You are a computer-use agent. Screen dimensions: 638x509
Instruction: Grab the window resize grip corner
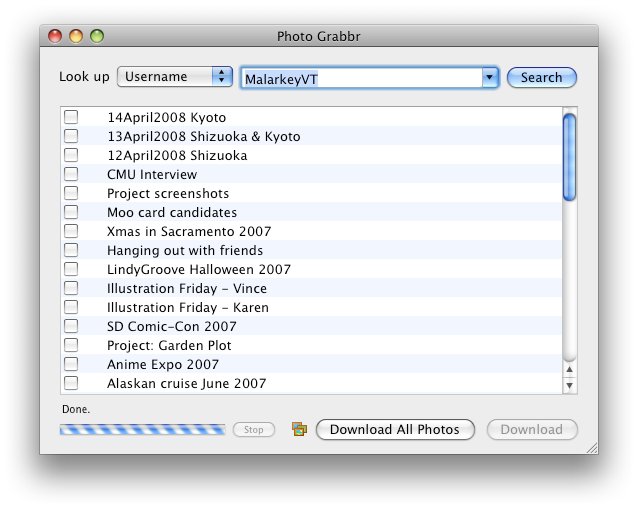(592, 448)
